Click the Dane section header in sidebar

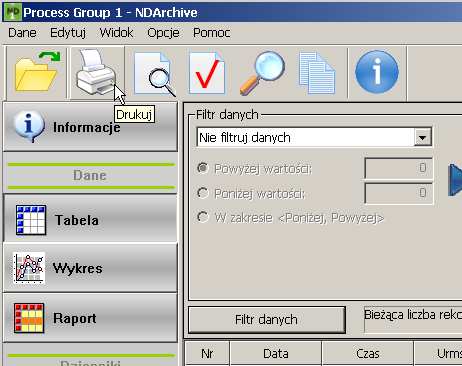[x=90, y=175]
